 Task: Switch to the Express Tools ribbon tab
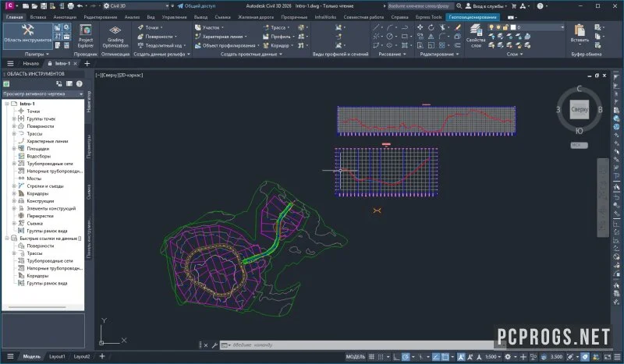point(428,17)
